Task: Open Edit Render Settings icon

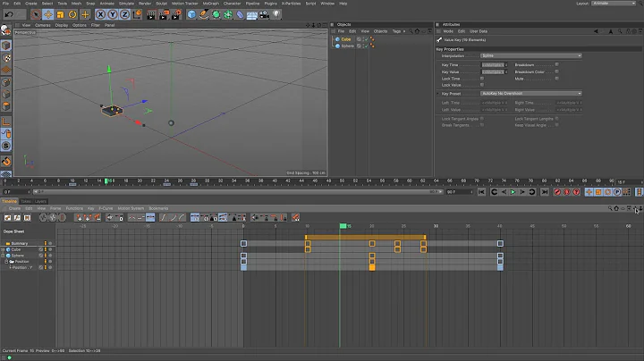Action: coord(176,15)
